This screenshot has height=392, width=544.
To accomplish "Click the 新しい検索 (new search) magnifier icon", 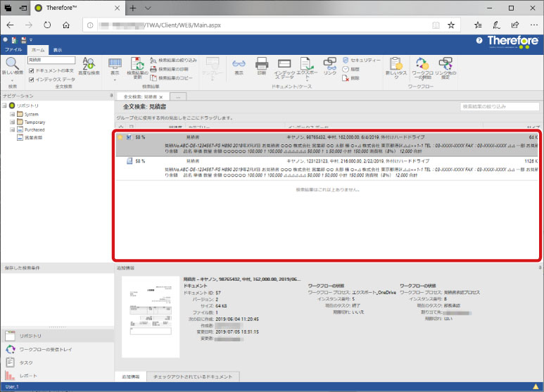I will coord(12,64).
